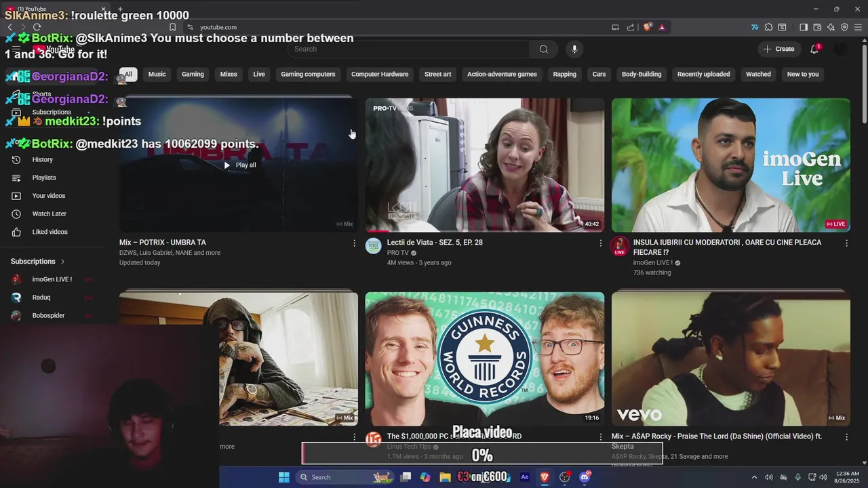
Task: Click the Brave VPN shield icon
Action: point(844,27)
